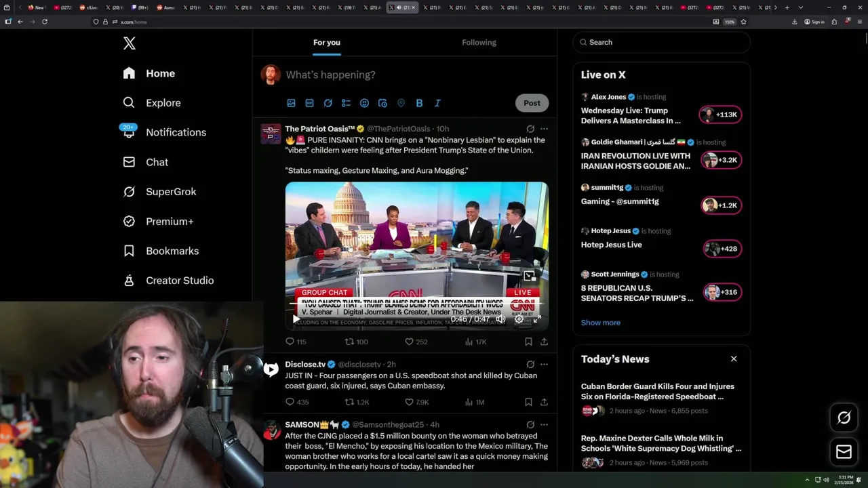Viewport: 868px width, 488px height.
Task: Open Grok icon on Patriot Oasis post
Action: tap(530, 129)
